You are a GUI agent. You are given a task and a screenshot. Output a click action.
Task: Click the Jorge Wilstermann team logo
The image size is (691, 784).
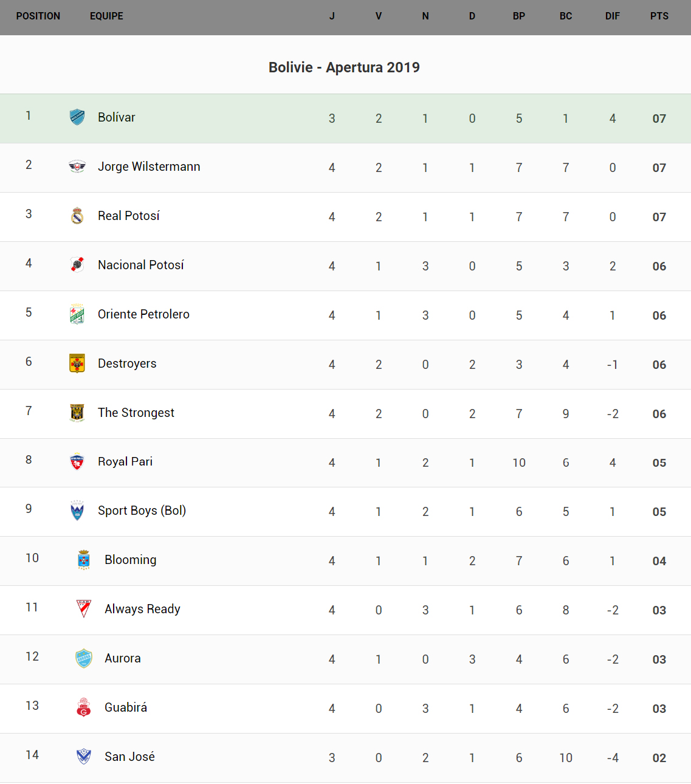(x=77, y=167)
